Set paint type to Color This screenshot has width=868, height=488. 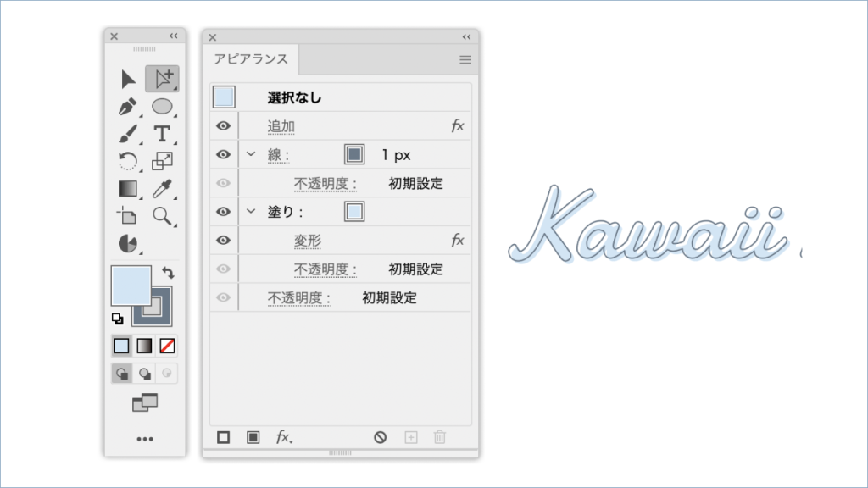pos(121,346)
